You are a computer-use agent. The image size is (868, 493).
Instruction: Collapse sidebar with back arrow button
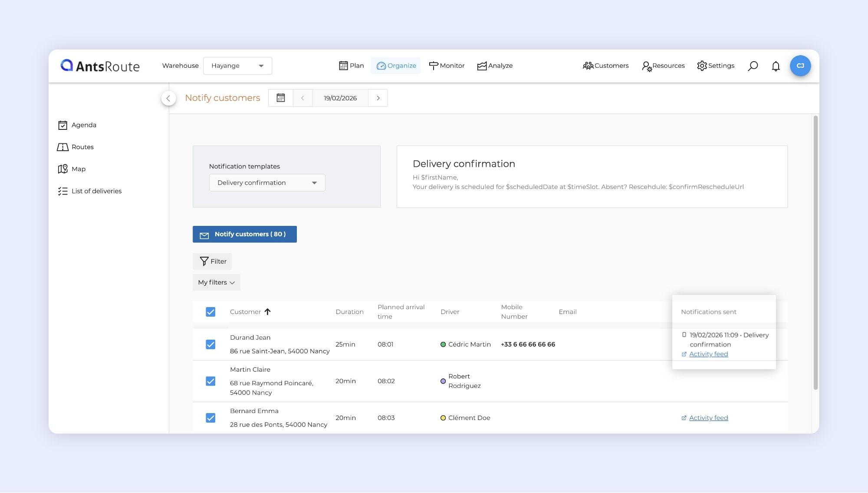[168, 98]
